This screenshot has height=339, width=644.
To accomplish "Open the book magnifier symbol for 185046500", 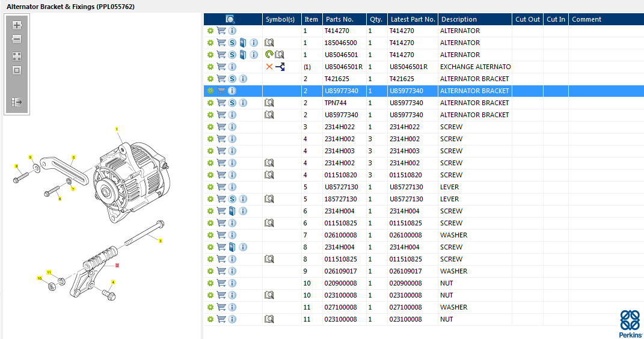I will (x=269, y=43).
